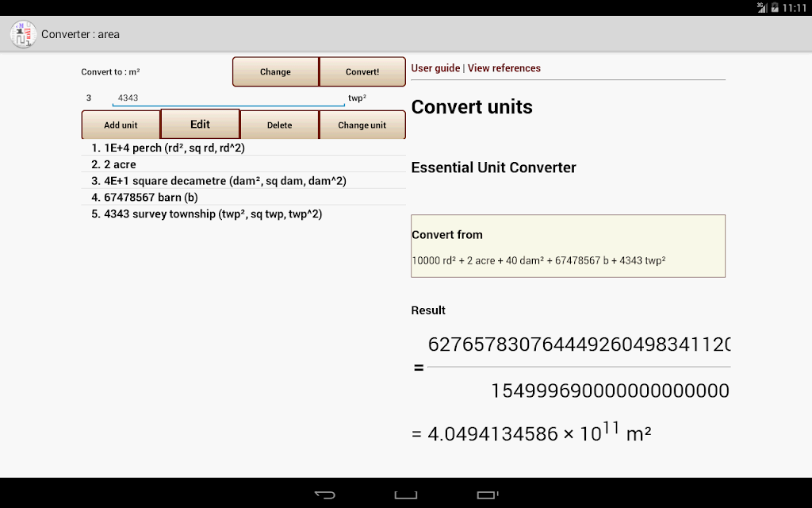Open the User guide link
The height and width of the screenshot is (508, 812).
click(435, 68)
